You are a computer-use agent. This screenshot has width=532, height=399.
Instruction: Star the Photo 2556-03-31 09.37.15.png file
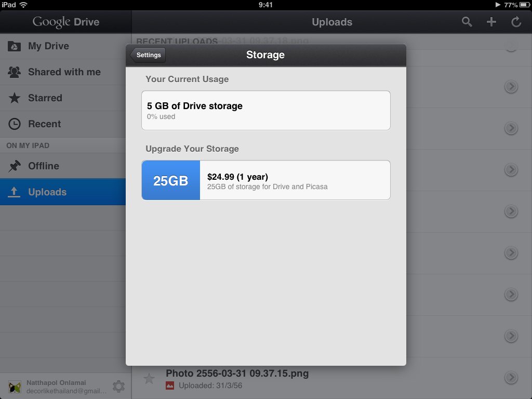(x=149, y=378)
